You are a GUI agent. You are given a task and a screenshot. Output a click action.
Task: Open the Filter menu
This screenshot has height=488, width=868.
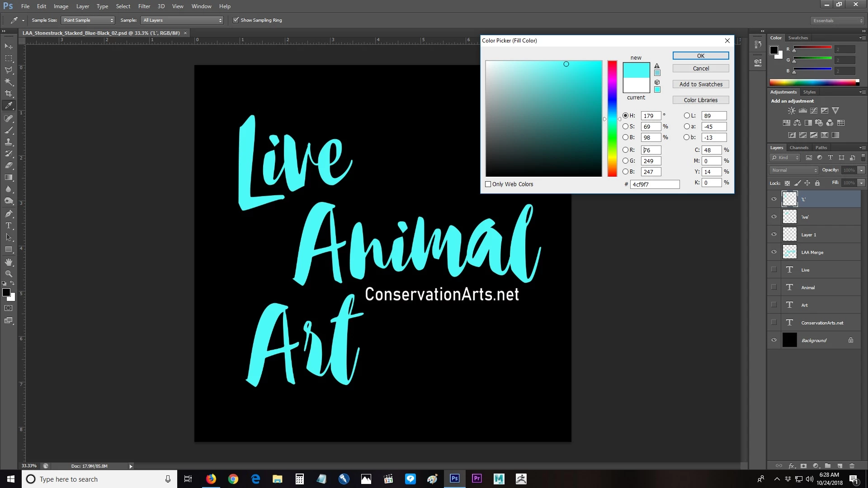click(144, 6)
